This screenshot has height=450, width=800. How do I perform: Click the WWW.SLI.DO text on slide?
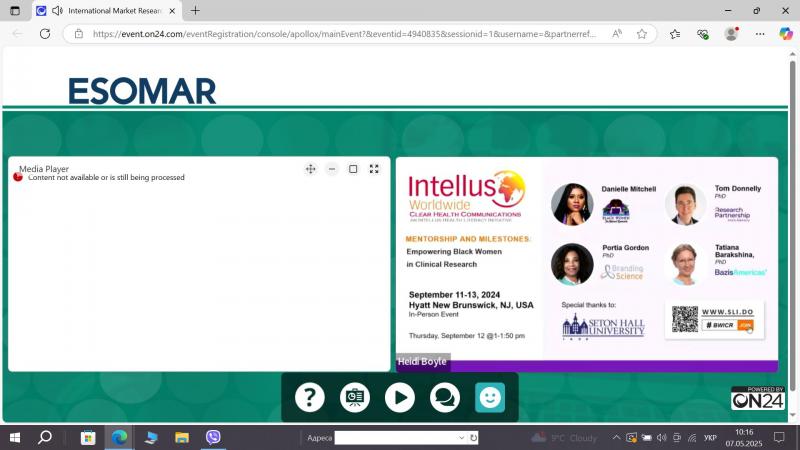[727, 312]
